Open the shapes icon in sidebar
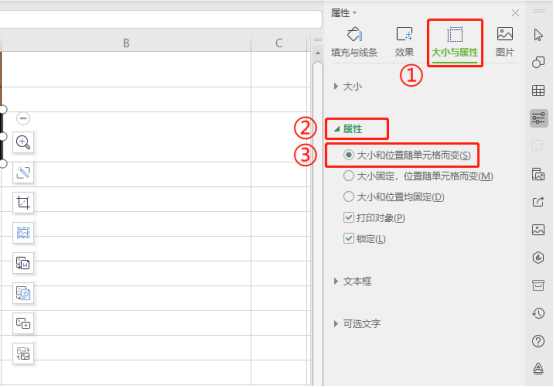This screenshot has height=387, width=554. click(538, 62)
